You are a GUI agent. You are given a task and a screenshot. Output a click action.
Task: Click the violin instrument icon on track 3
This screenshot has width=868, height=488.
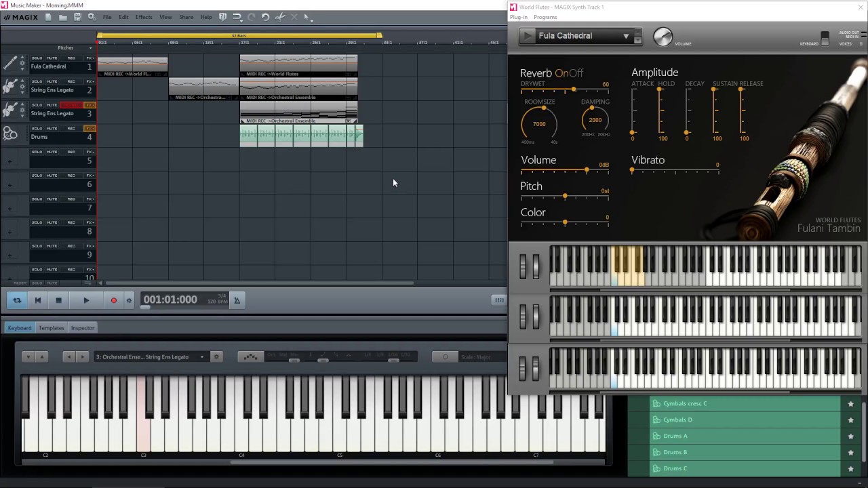click(x=10, y=110)
